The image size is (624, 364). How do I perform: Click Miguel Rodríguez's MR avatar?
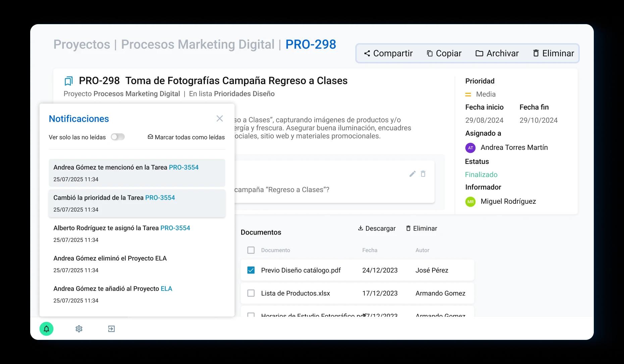470,202
